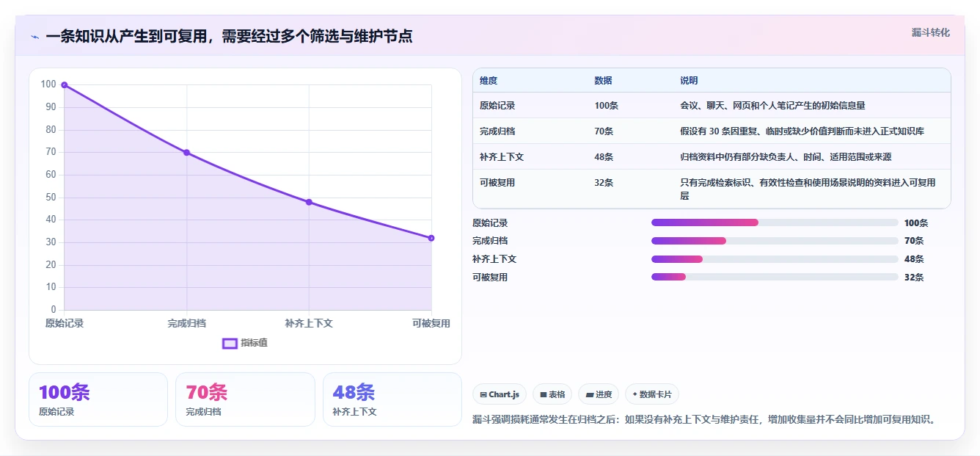This screenshot has width=980, height=456.
Task: Click the chart data point at 48
Action: [309, 202]
